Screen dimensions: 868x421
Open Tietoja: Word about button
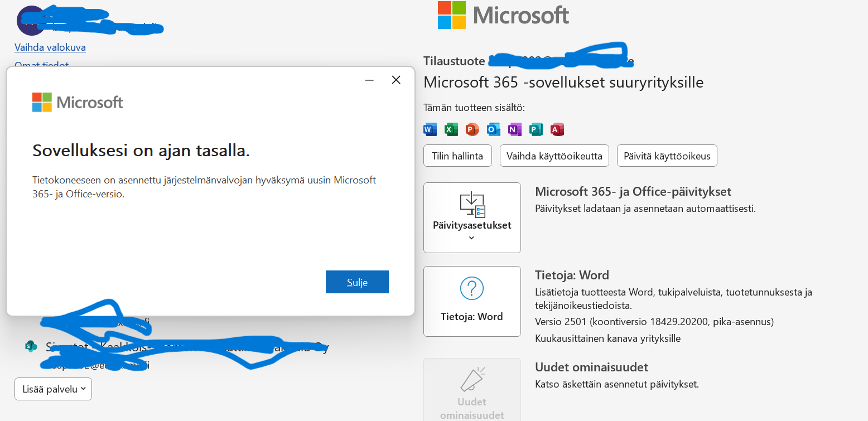pyautogui.click(x=472, y=301)
